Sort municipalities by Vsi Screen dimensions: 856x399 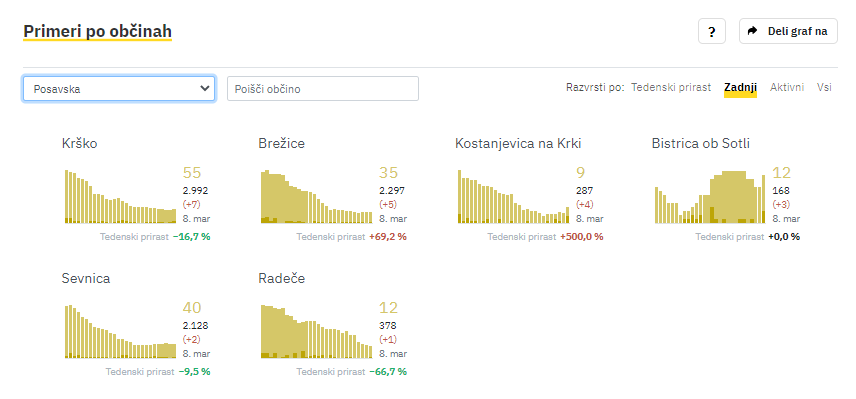(824, 87)
